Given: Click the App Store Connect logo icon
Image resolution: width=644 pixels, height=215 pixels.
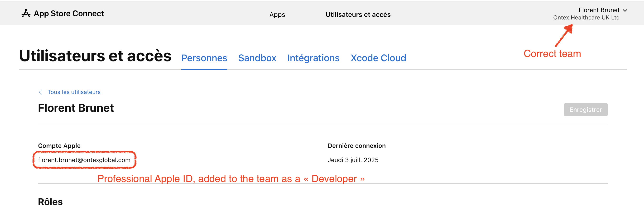Looking at the screenshot, I should point(26,13).
